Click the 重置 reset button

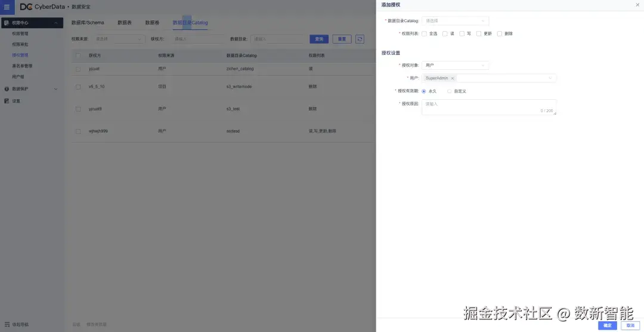tap(342, 39)
